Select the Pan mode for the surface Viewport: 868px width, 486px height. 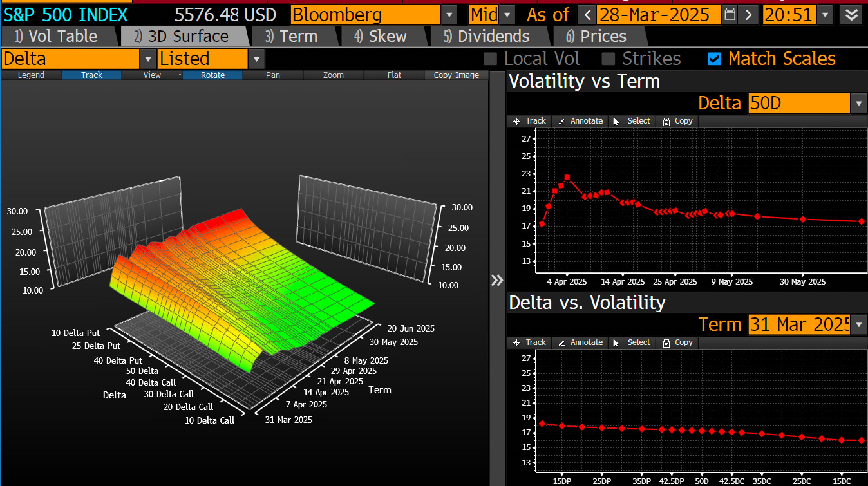tap(273, 75)
